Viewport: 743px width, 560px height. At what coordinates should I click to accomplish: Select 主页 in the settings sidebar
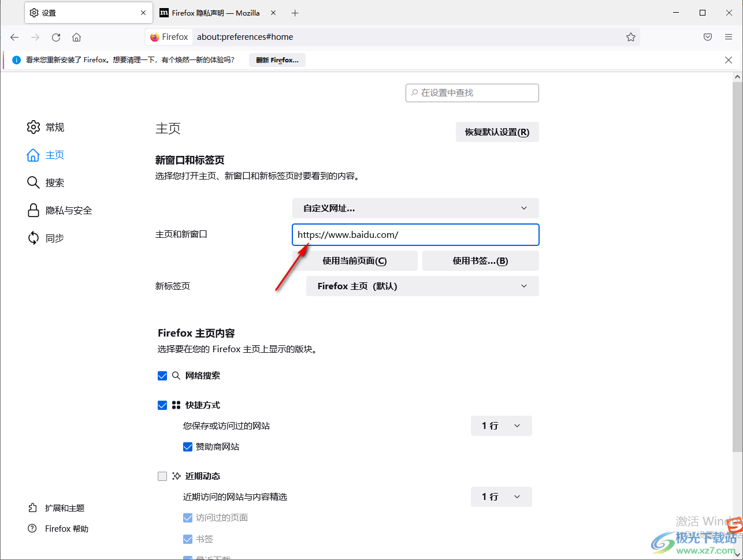[46, 155]
